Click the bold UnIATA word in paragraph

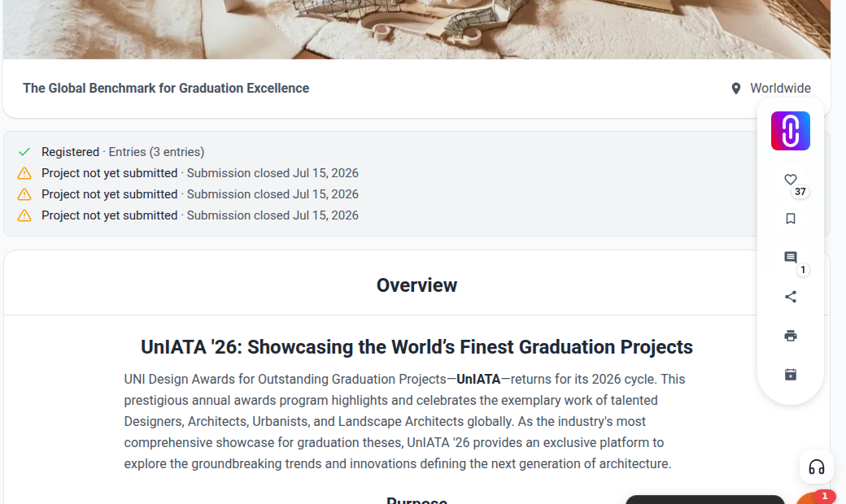click(478, 379)
